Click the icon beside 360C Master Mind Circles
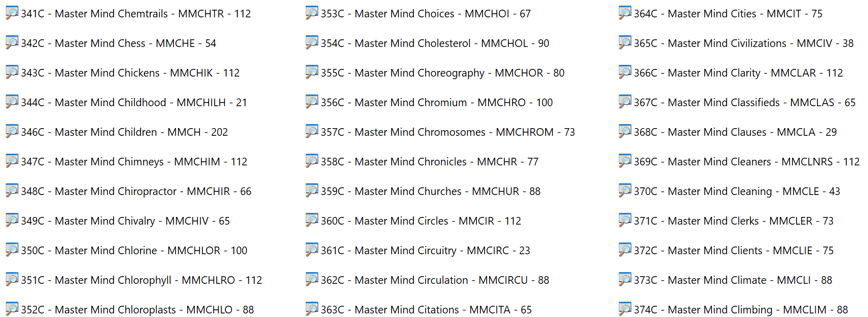 coord(312,221)
